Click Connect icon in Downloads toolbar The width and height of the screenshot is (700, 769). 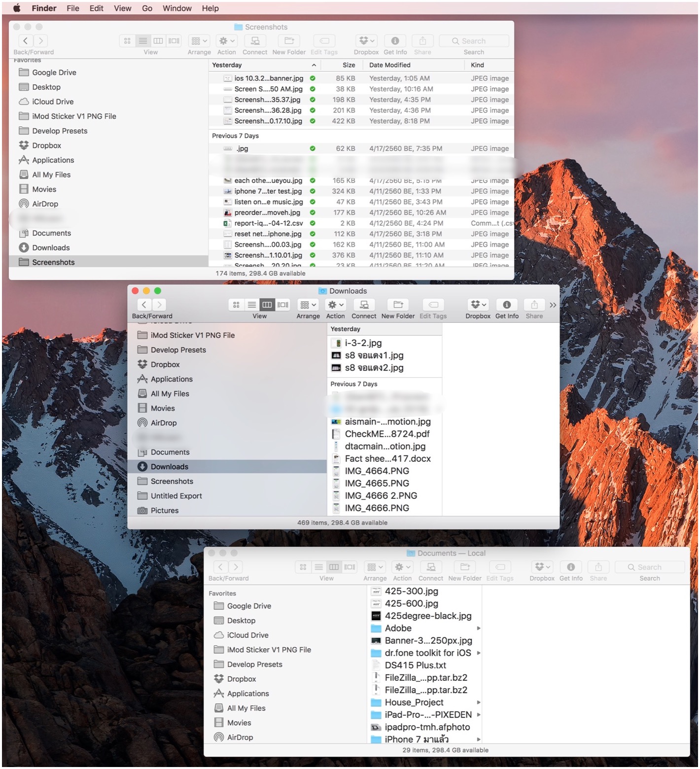[364, 305]
